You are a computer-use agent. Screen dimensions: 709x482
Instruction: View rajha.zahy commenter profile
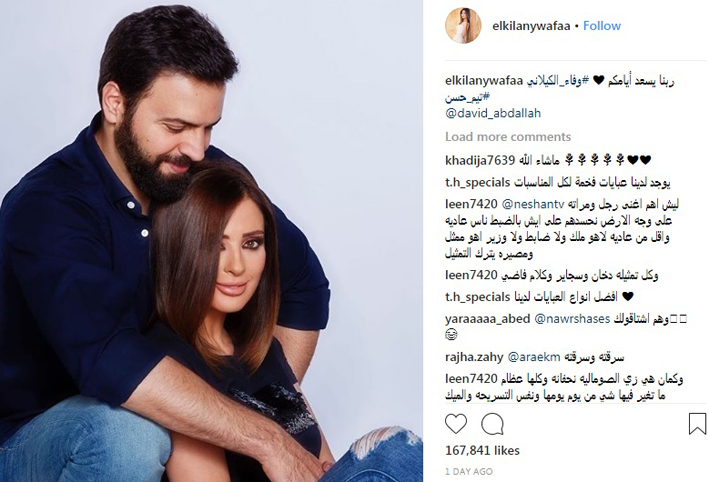click(474, 357)
